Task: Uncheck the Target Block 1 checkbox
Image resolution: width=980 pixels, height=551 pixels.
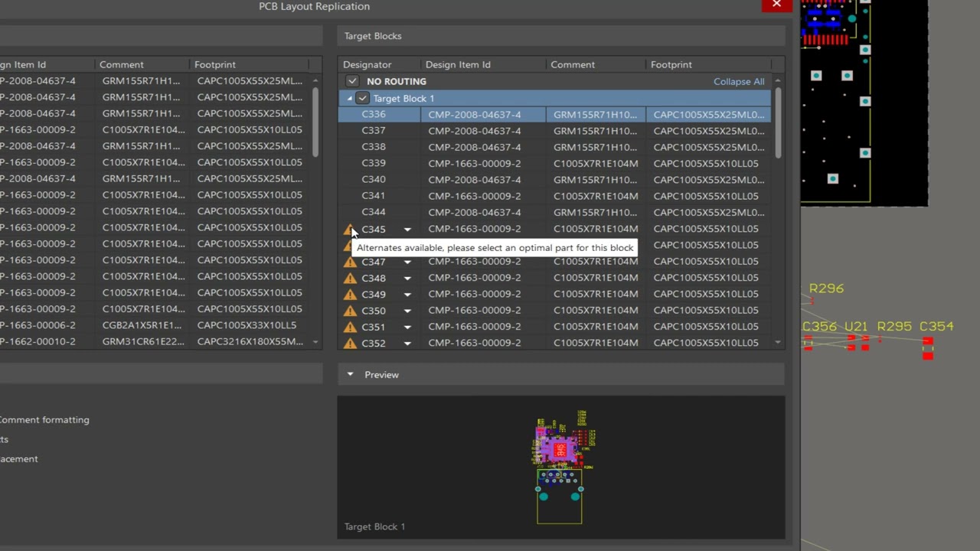Action: (x=362, y=98)
